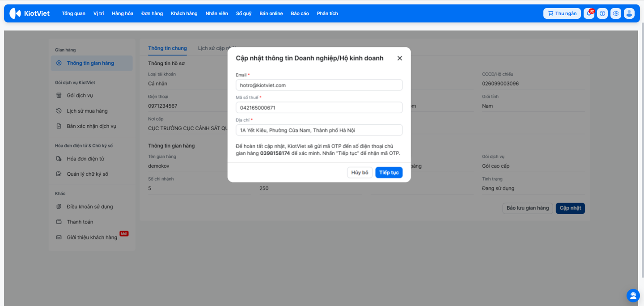Select Lịch sử mua hàng in the sidebar
Screen dimensions: 644x306
[x=92, y=111]
